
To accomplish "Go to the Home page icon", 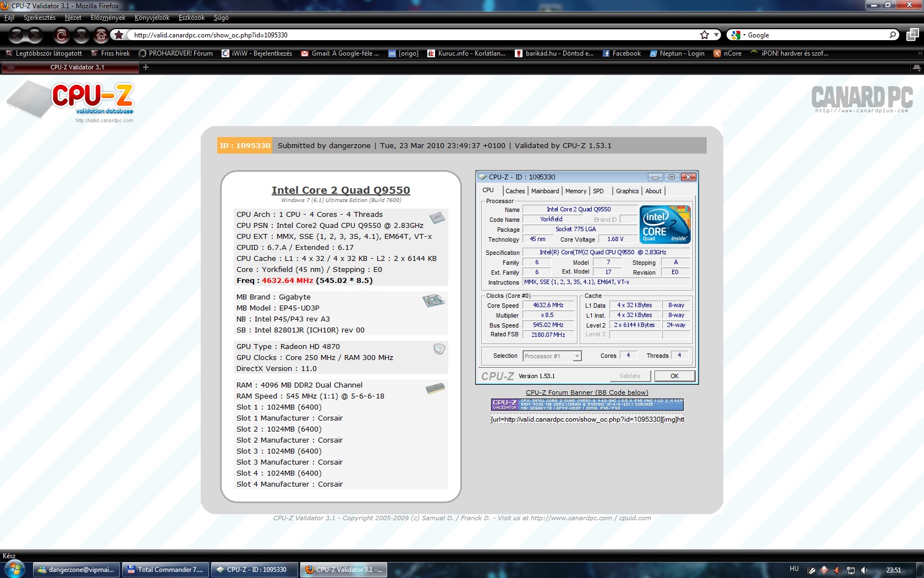I will 101,36.
